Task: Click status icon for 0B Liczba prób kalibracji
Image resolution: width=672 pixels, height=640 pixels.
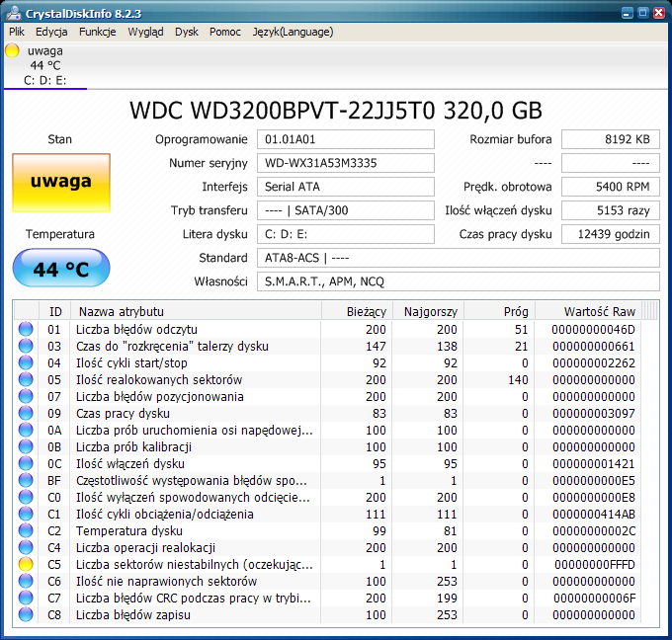Action: click(x=26, y=446)
